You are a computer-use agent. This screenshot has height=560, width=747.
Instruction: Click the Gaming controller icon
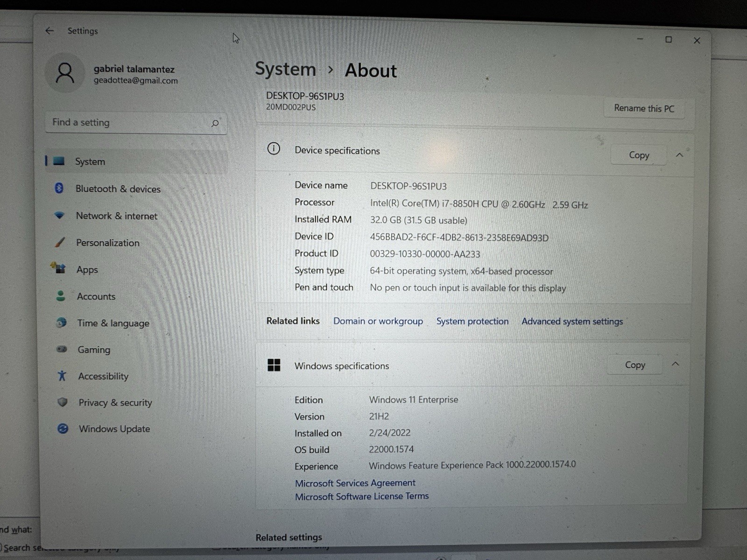(62, 349)
